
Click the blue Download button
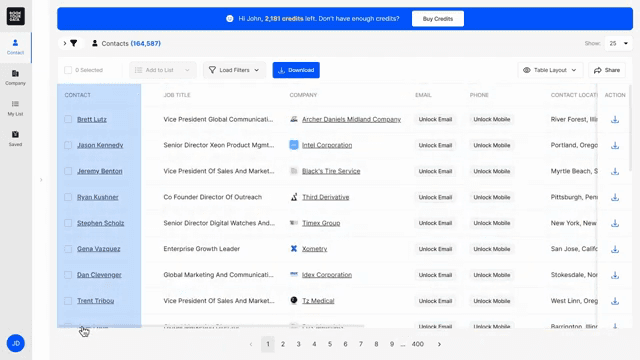pyautogui.click(x=296, y=70)
